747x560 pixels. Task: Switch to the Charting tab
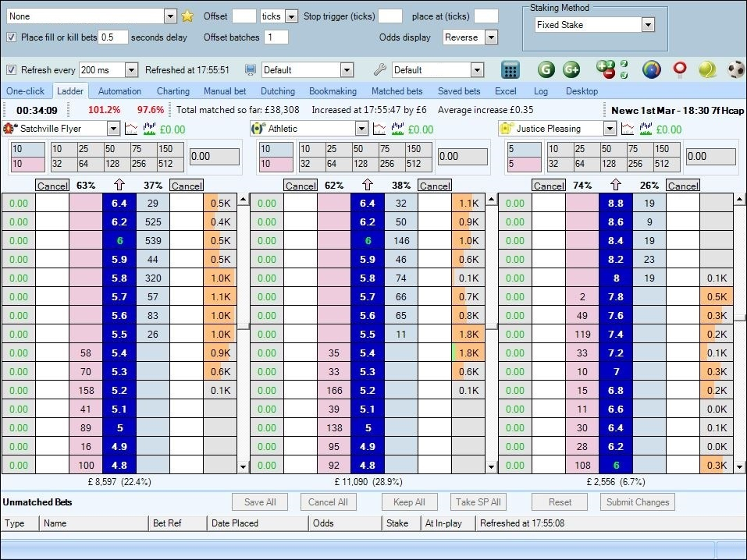click(x=173, y=91)
